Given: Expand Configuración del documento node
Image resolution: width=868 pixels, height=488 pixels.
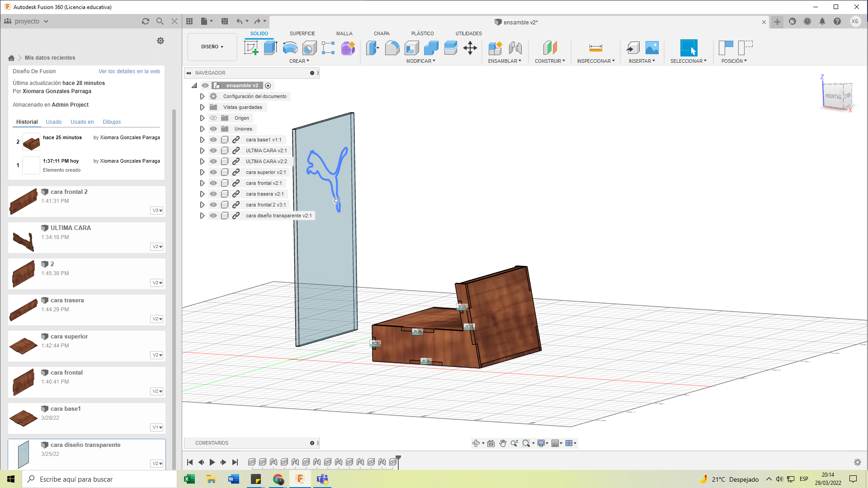Looking at the screenshot, I should (x=202, y=96).
